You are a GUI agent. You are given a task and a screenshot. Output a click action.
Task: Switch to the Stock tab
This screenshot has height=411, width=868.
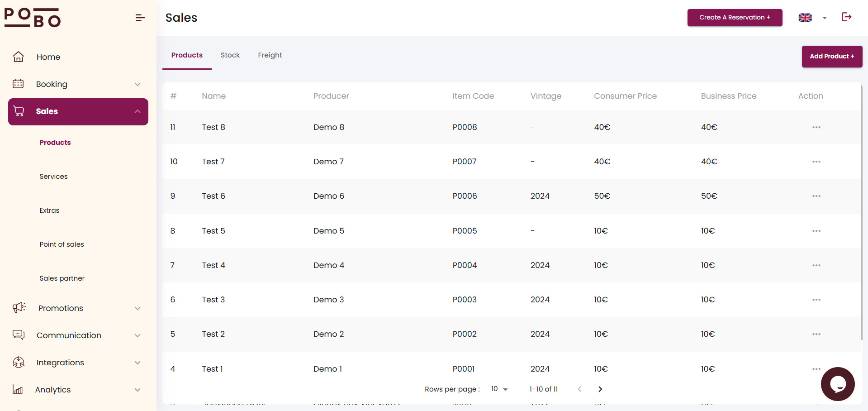(230, 55)
